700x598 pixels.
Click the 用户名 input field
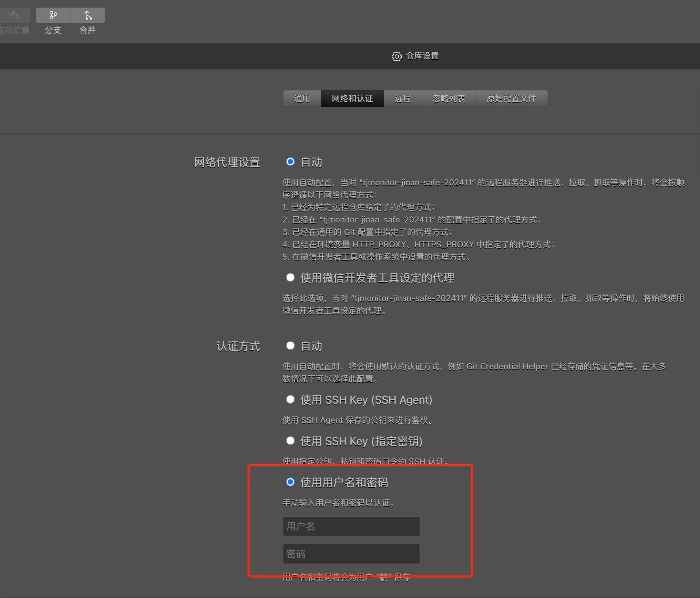pyautogui.click(x=351, y=526)
